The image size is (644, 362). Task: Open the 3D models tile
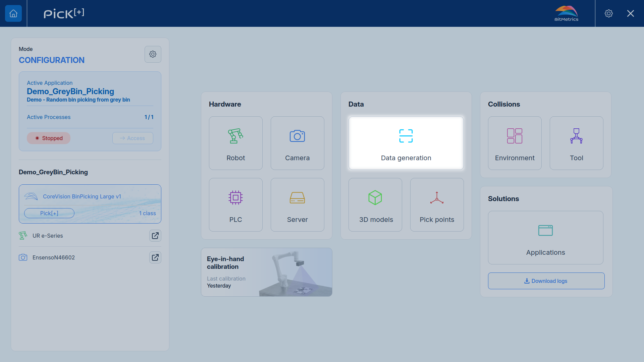375,205
